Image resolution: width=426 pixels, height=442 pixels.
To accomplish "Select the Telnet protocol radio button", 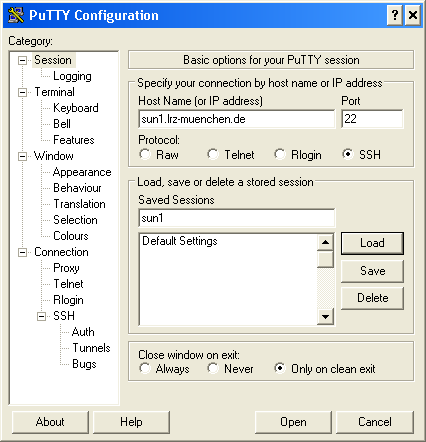I will [x=213, y=154].
